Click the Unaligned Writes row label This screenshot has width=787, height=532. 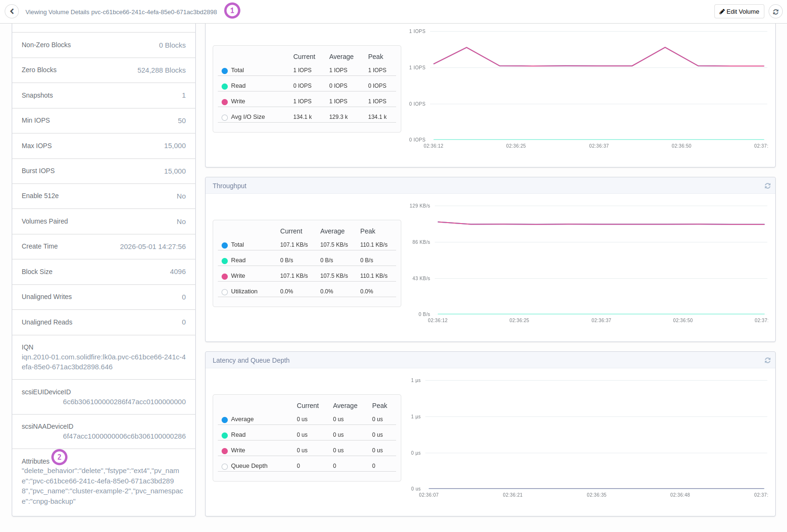click(x=47, y=297)
